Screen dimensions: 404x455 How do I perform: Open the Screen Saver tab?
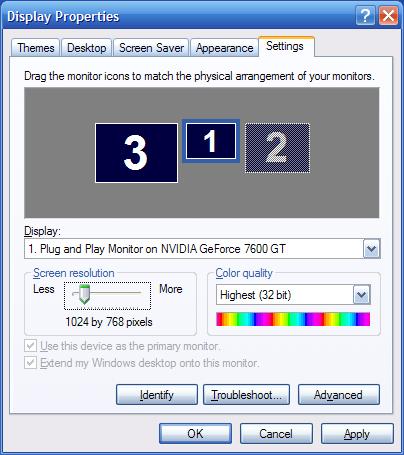[x=151, y=48]
